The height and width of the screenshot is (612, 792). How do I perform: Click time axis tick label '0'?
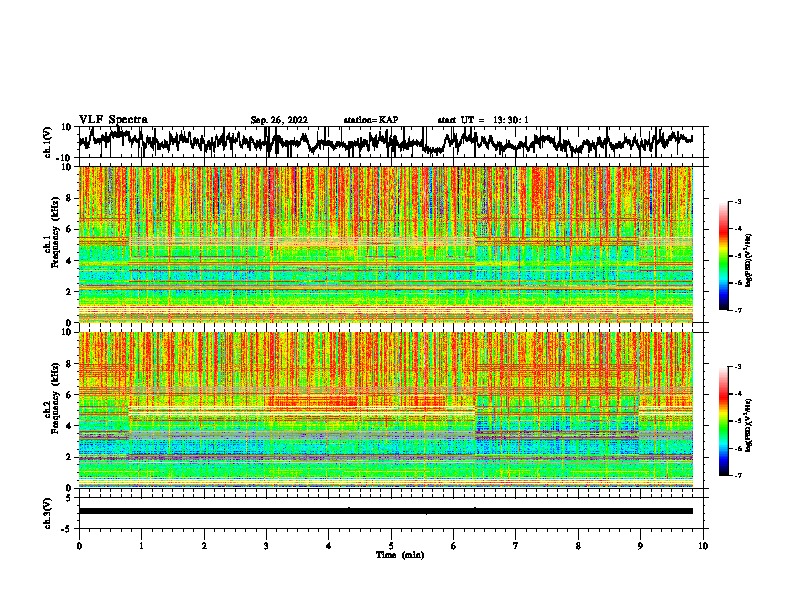(79, 546)
